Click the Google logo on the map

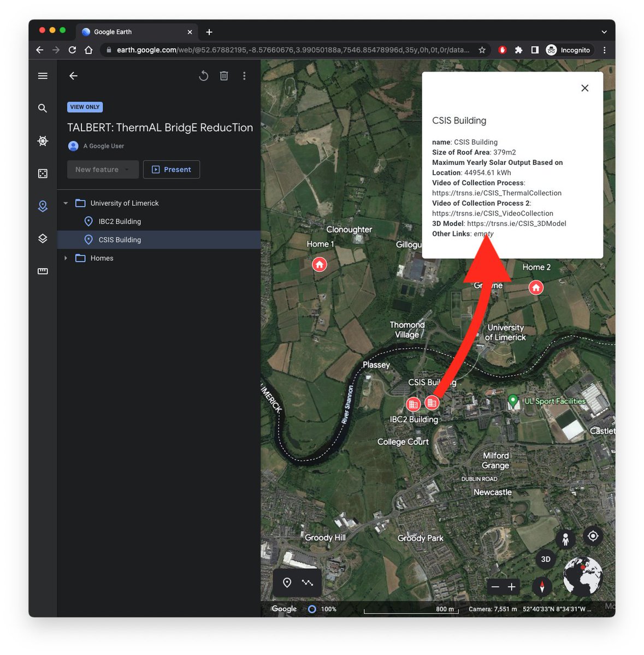click(x=284, y=609)
